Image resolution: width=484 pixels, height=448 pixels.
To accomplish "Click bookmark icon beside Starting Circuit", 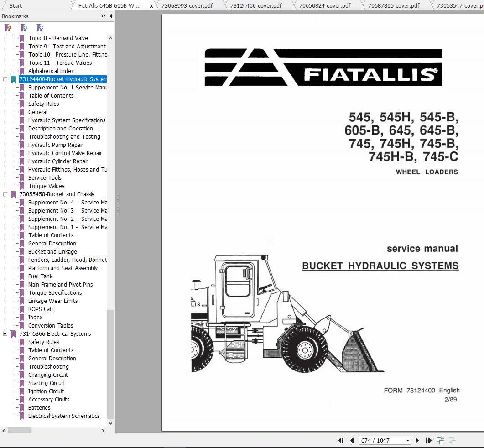I will click(x=22, y=383).
